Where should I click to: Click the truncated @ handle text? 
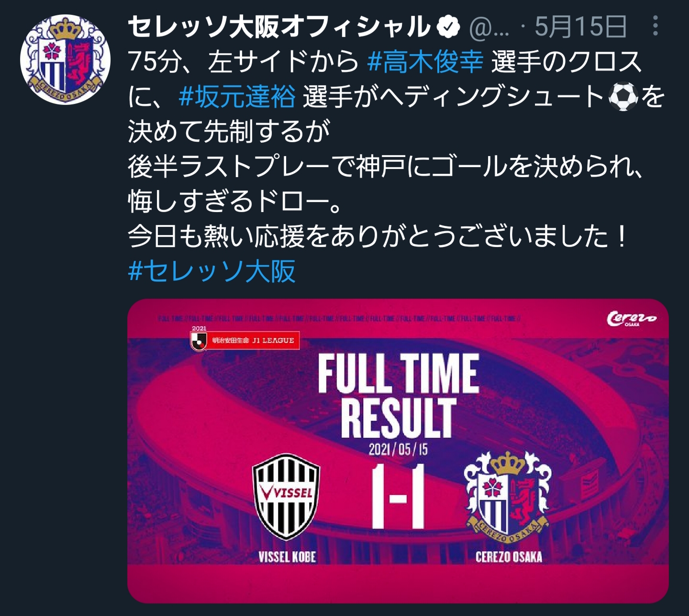pos(489,28)
